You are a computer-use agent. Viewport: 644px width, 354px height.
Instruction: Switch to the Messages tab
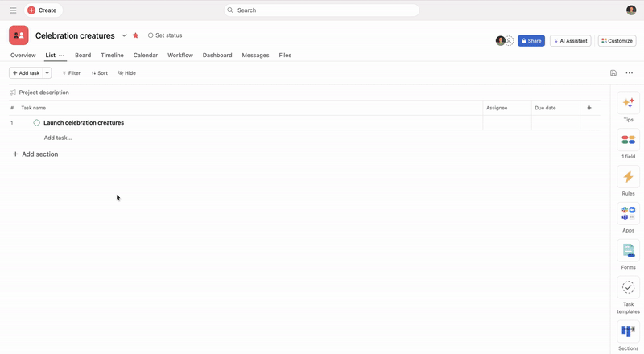pyautogui.click(x=255, y=55)
